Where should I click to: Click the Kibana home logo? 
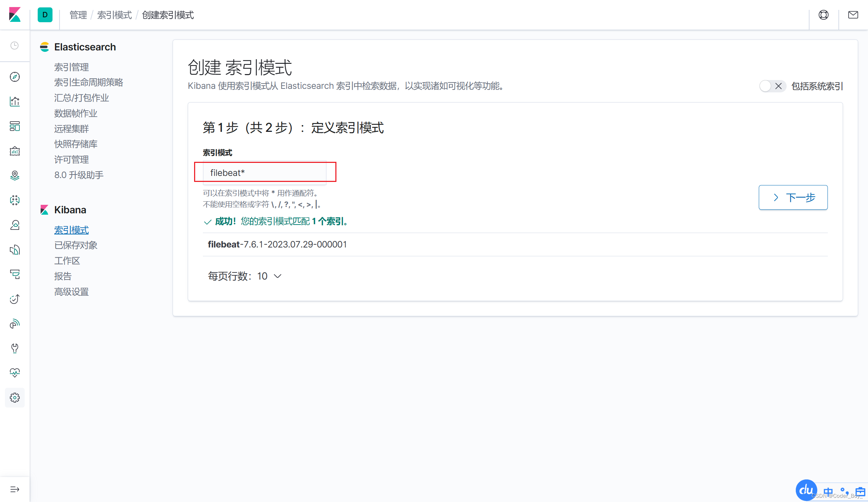pyautogui.click(x=15, y=15)
